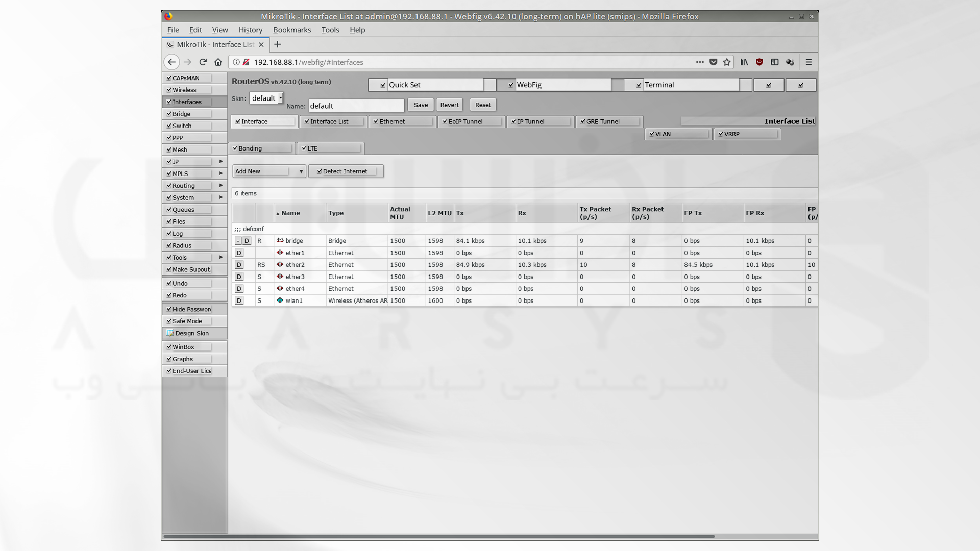Click the ether2 interface icon

280,264
